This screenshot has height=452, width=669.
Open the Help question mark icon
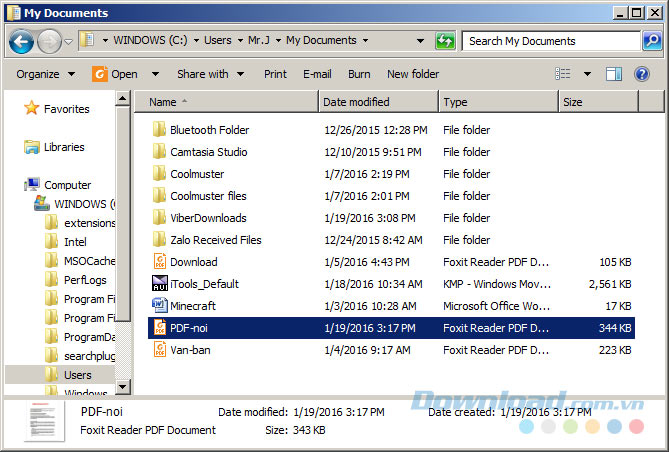642,74
